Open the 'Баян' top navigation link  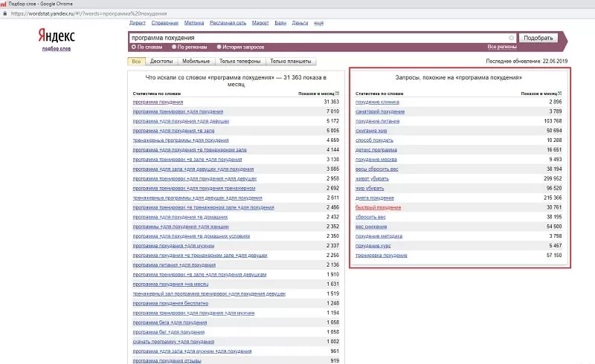[x=280, y=23]
